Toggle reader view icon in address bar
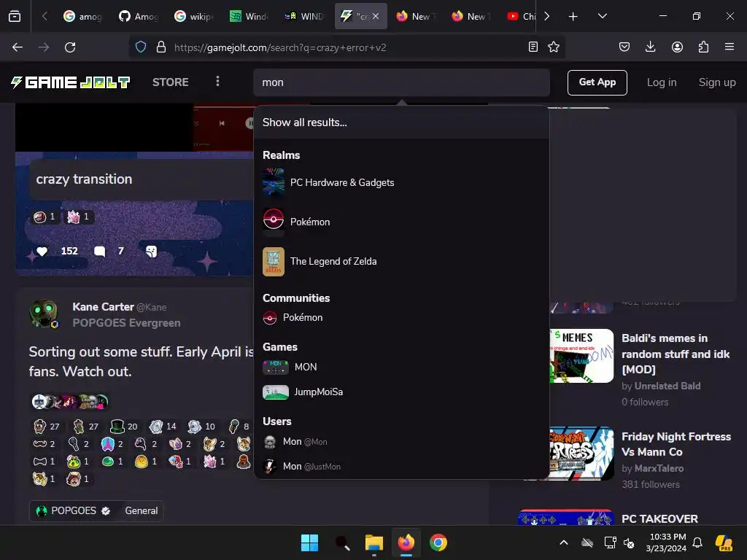The height and width of the screenshot is (560, 747). (x=533, y=47)
